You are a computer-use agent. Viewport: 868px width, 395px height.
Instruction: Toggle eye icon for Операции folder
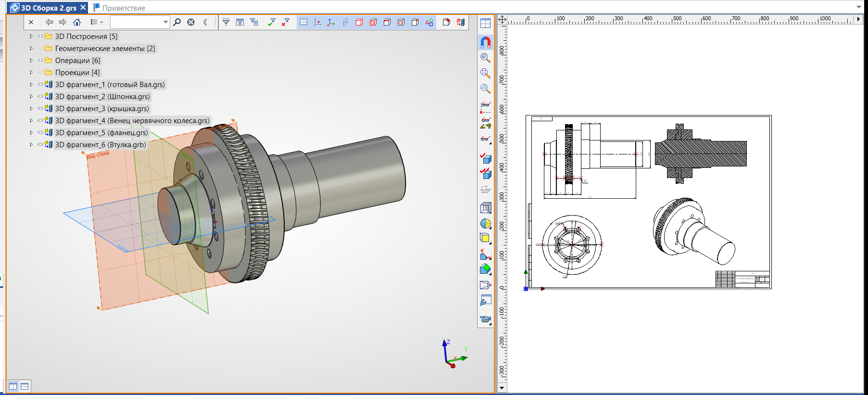coord(40,61)
